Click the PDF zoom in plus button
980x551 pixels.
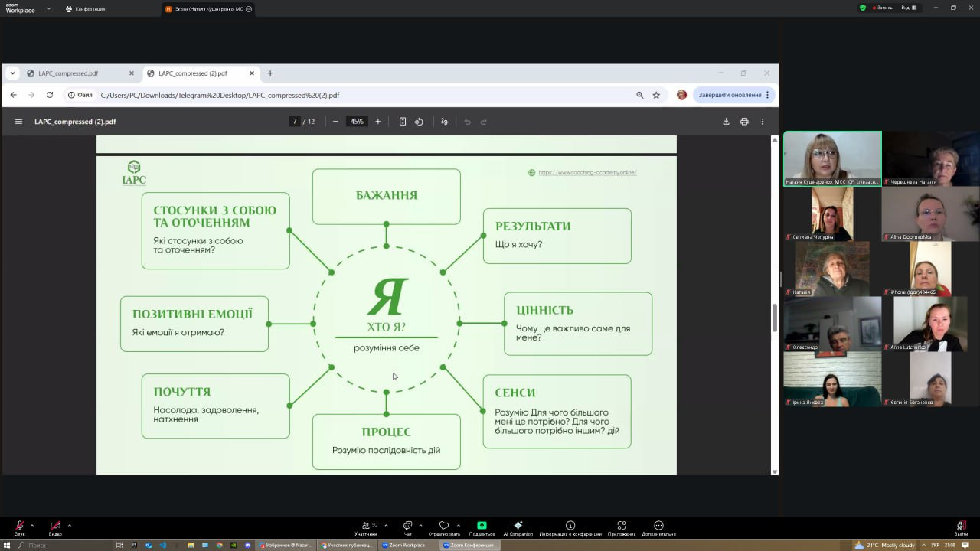[x=377, y=122]
